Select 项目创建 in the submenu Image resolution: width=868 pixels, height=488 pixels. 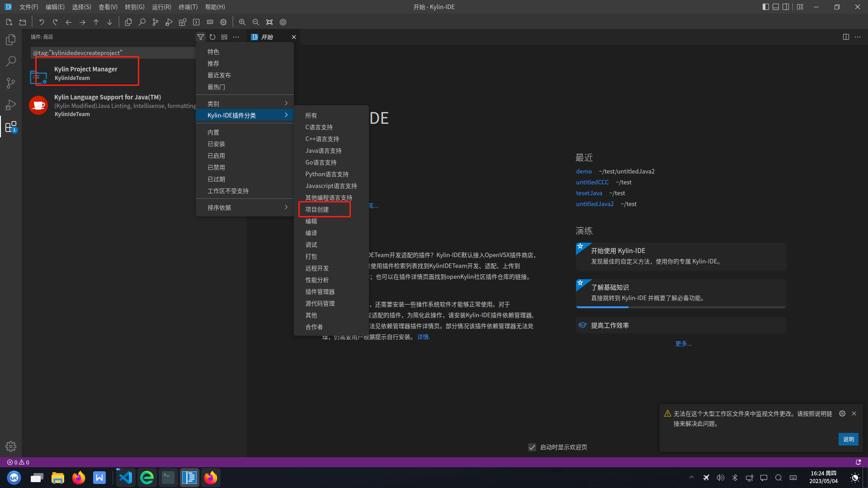(x=331, y=209)
